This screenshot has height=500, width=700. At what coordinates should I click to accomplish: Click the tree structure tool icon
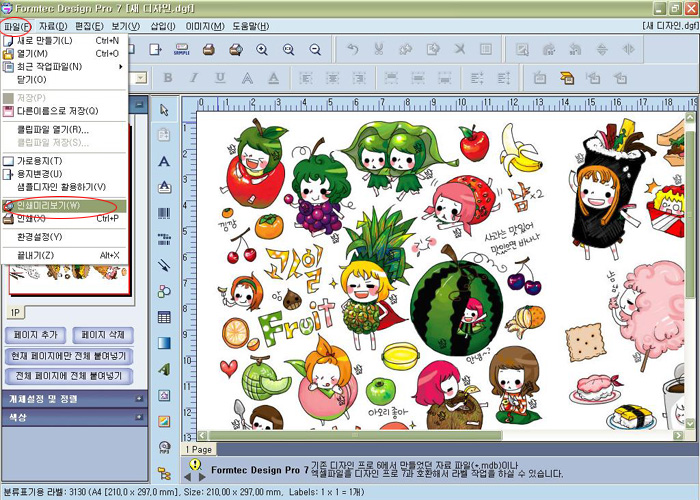pos(164,473)
